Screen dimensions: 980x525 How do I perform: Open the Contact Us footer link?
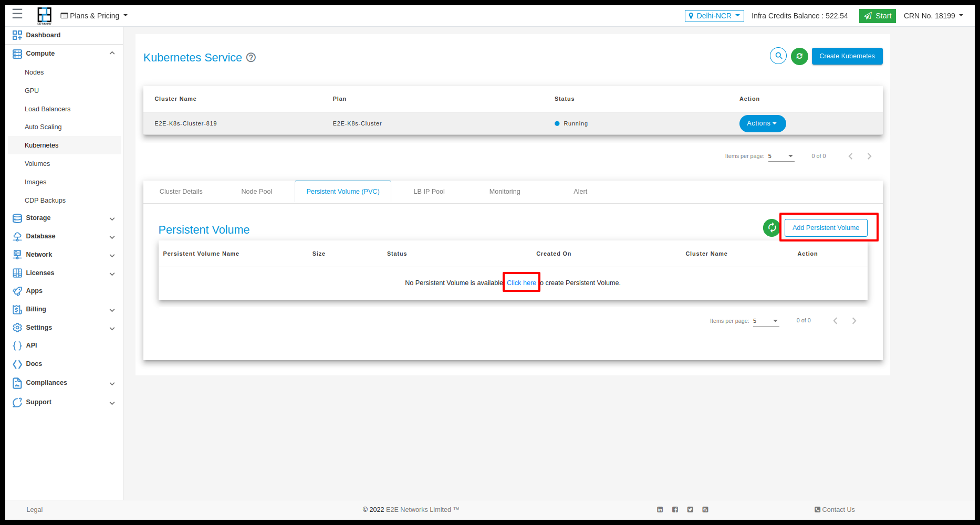point(835,510)
